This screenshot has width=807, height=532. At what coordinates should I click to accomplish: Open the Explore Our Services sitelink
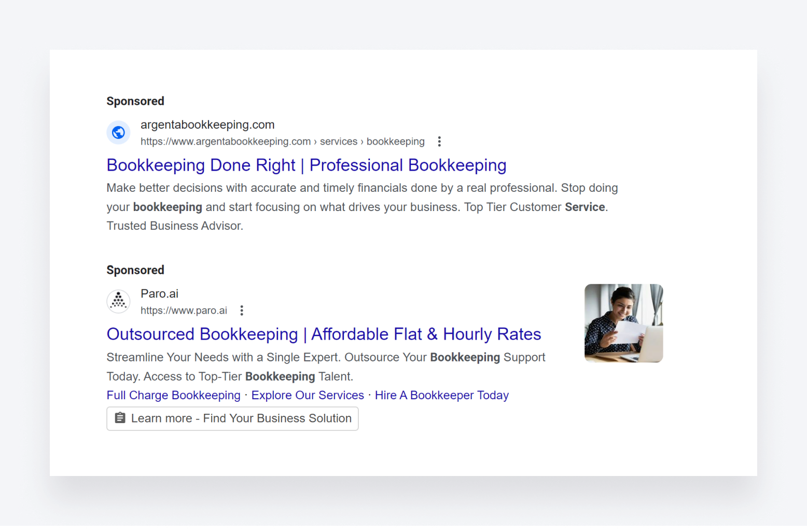[x=307, y=395]
